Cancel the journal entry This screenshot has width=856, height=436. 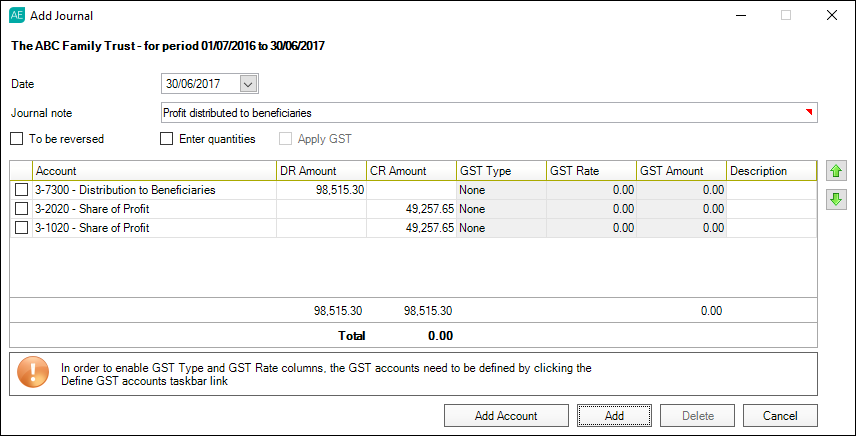pos(780,415)
